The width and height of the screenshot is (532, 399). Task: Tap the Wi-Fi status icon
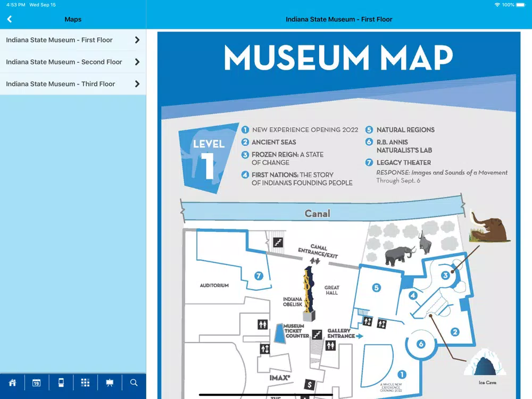tap(497, 5)
